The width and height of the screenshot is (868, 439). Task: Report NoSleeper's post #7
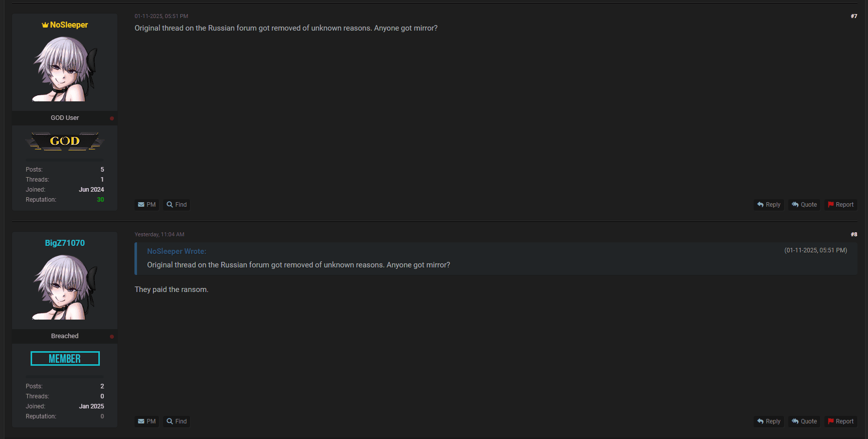tap(841, 205)
